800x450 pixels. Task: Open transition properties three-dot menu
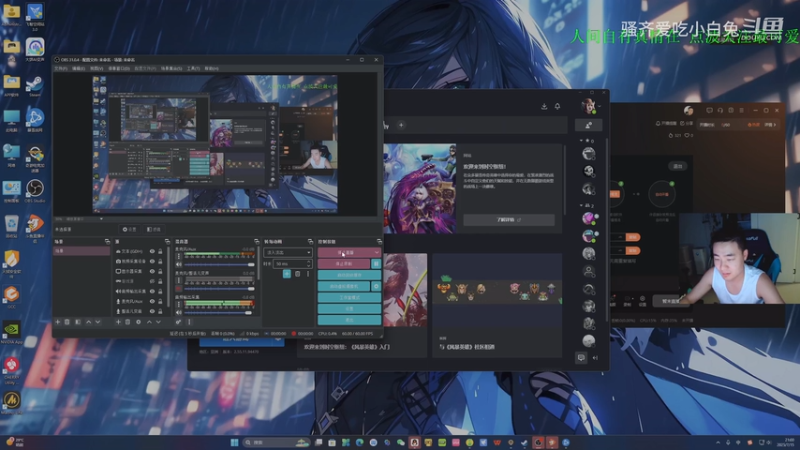[x=308, y=274]
